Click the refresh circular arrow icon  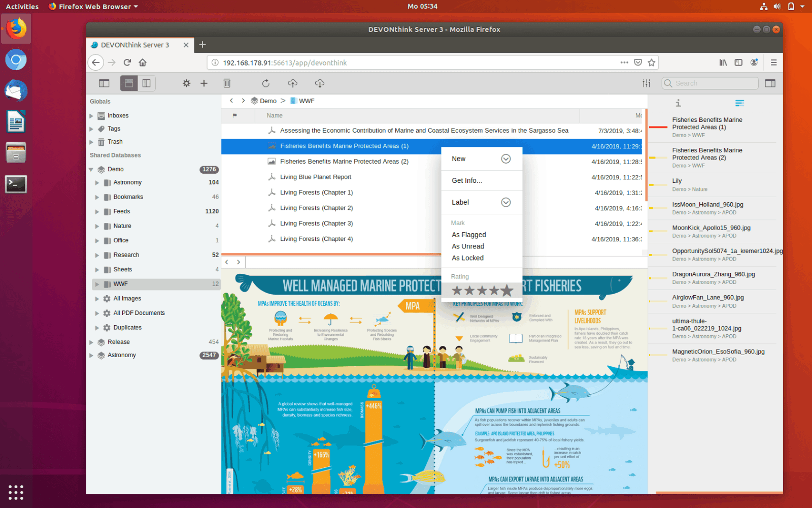click(x=265, y=83)
